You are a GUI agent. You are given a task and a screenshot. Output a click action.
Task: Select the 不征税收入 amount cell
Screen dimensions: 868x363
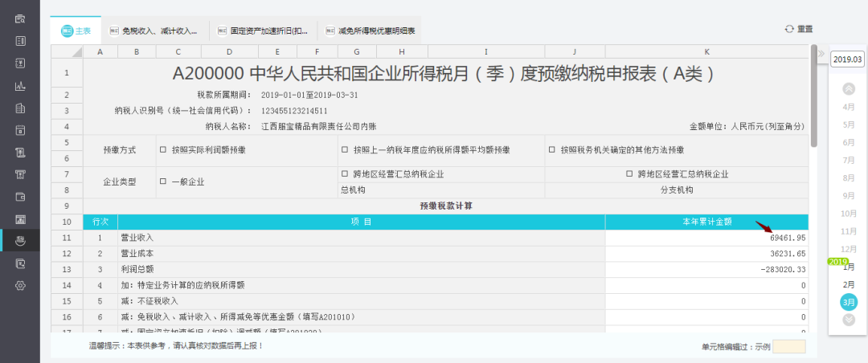click(x=707, y=302)
